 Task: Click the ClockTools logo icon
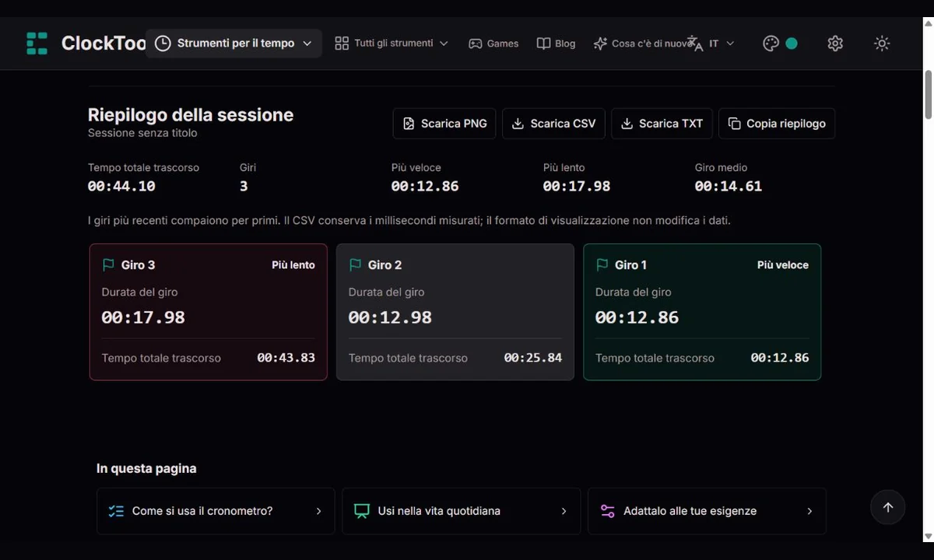(x=37, y=44)
